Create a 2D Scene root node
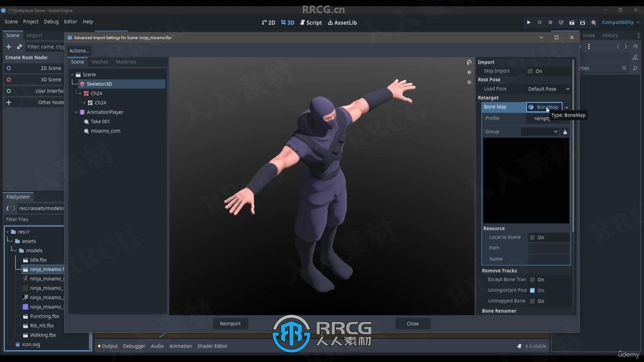644x362 pixels. click(33, 68)
